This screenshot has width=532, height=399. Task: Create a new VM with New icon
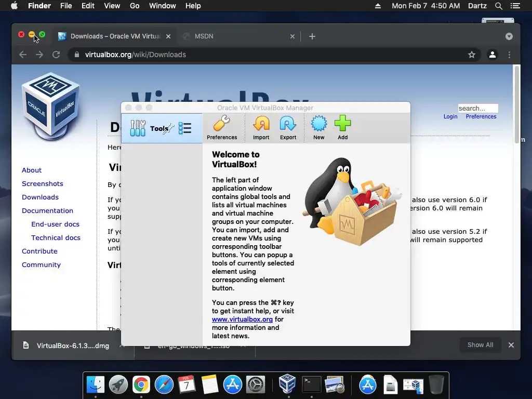pyautogui.click(x=318, y=128)
